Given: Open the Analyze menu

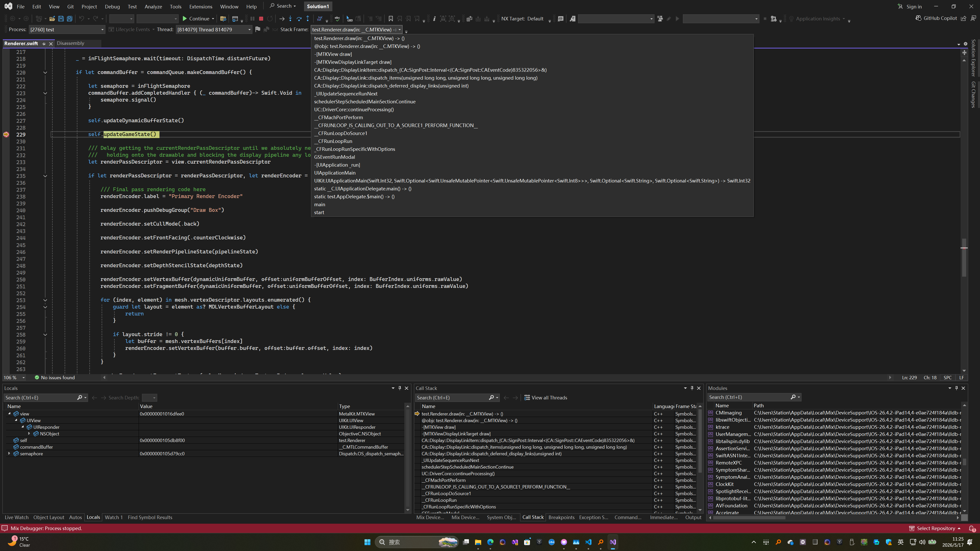Looking at the screenshot, I should pyautogui.click(x=153, y=6).
